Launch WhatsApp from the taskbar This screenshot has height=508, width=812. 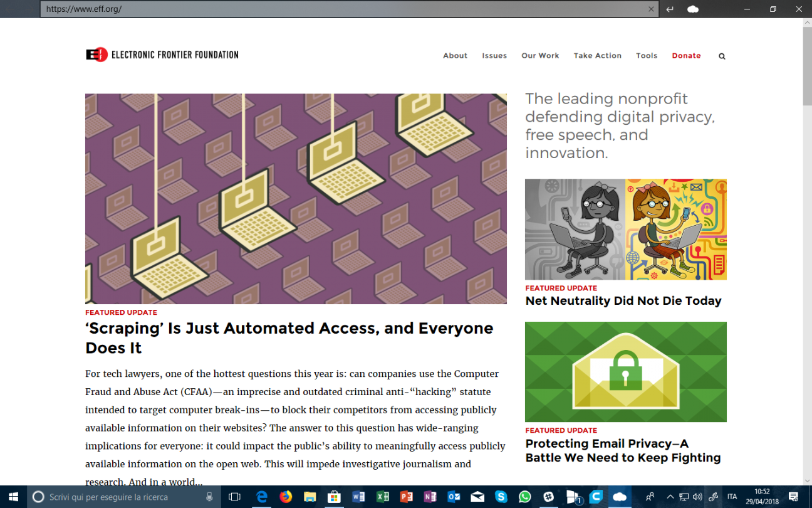click(x=525, y=497)
